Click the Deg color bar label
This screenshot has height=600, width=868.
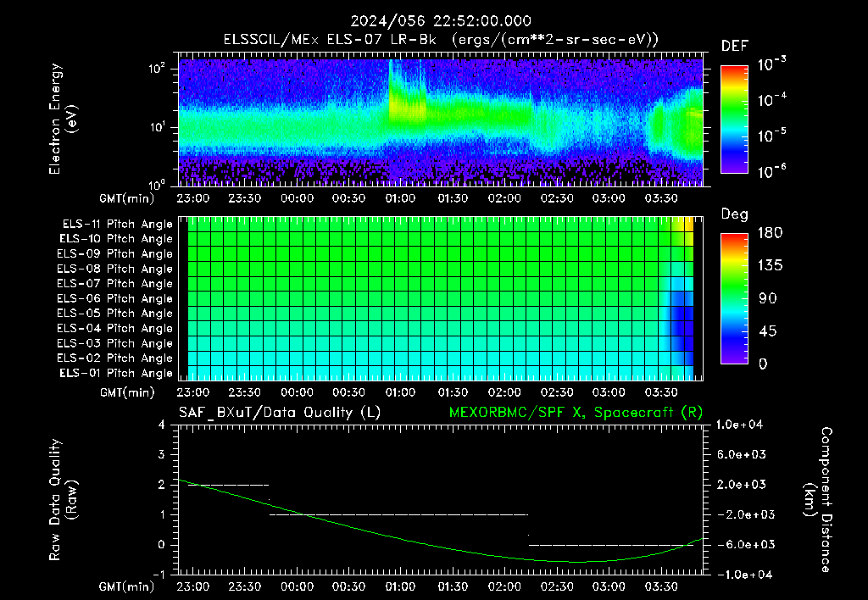tap(735, 214)
